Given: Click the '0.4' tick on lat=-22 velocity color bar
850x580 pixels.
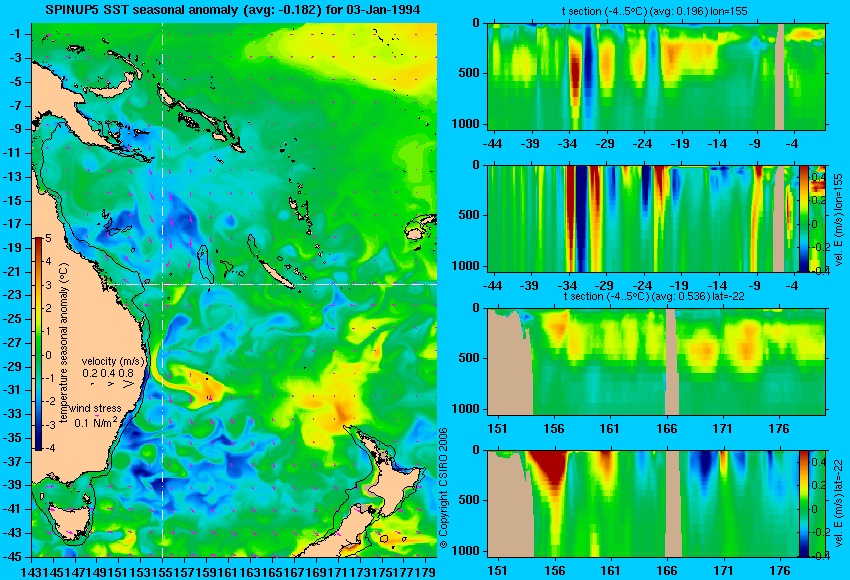Looking at the screenshot, I should [x=817, y=462].
